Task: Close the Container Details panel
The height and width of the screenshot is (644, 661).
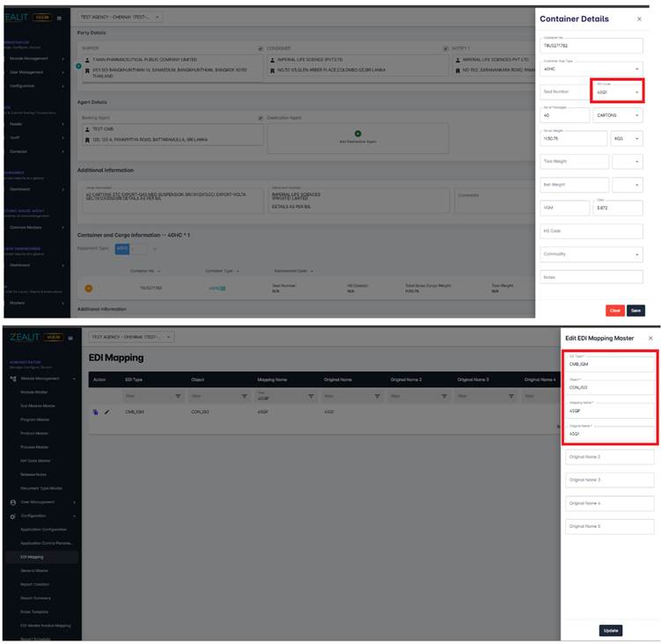Action: [639, 18]
